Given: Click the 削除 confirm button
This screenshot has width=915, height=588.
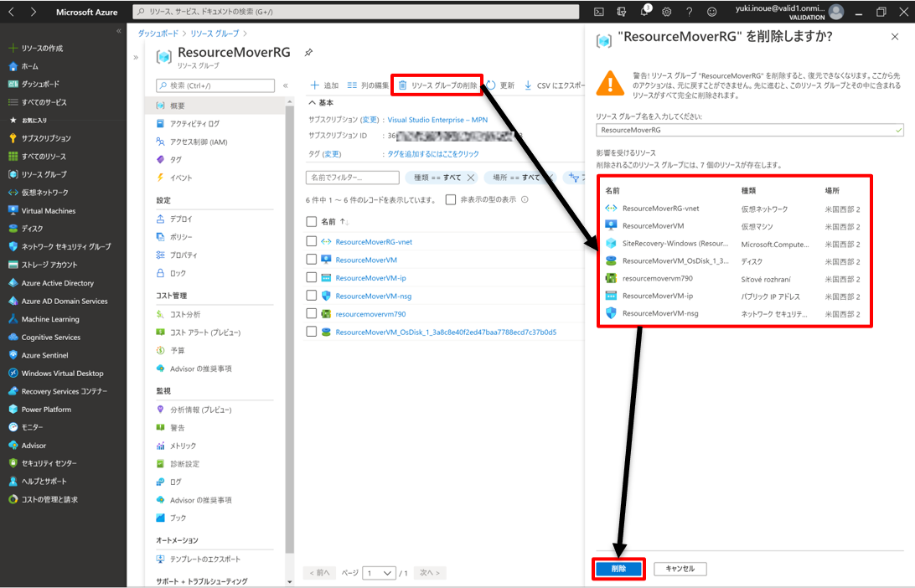Looking at the screenshot, I should pos(618,569).
